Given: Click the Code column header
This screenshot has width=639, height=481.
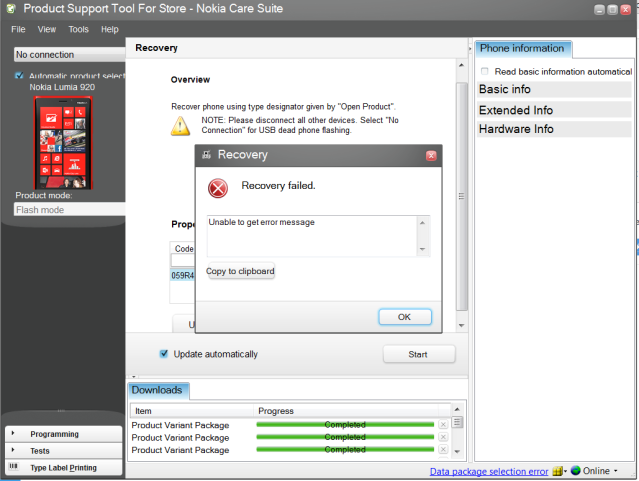Looking at the screenshot, I should point(183,248).
